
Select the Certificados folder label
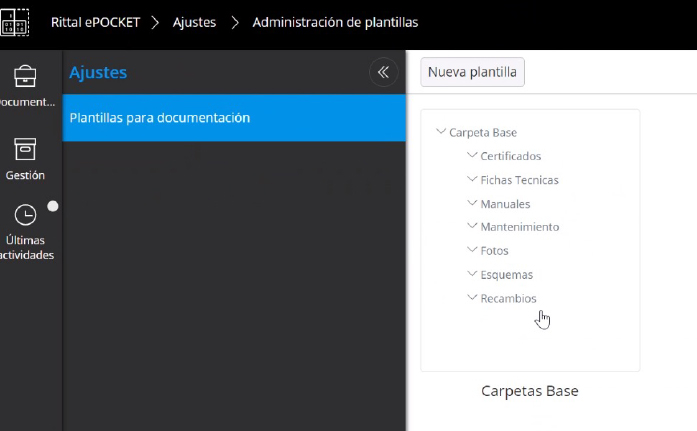511,156
